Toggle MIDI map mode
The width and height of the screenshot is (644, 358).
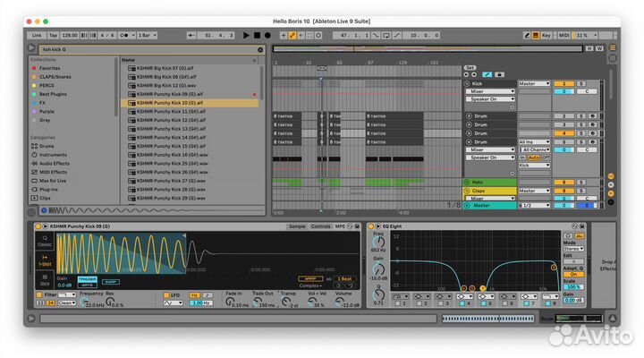[x=563, y=35]
